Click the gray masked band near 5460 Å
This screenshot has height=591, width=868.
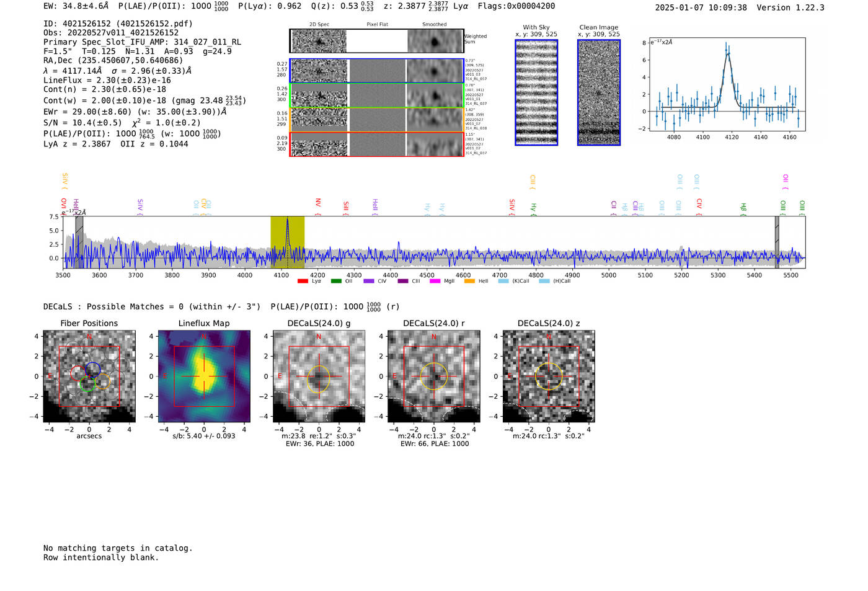(x=777, y=242)
